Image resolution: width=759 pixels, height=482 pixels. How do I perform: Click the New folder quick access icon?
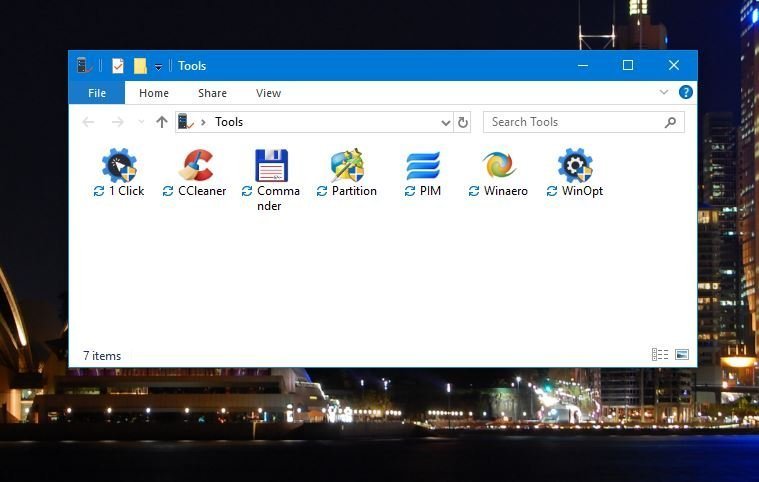pyautogui.click(x=140, y=65)
